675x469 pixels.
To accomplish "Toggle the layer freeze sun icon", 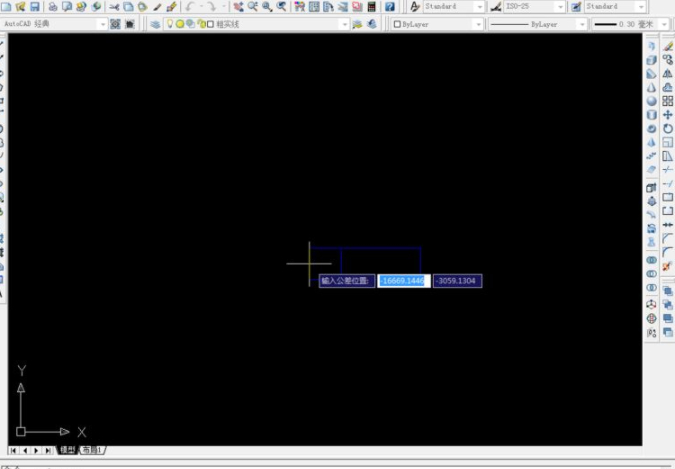I will (180, 24).
